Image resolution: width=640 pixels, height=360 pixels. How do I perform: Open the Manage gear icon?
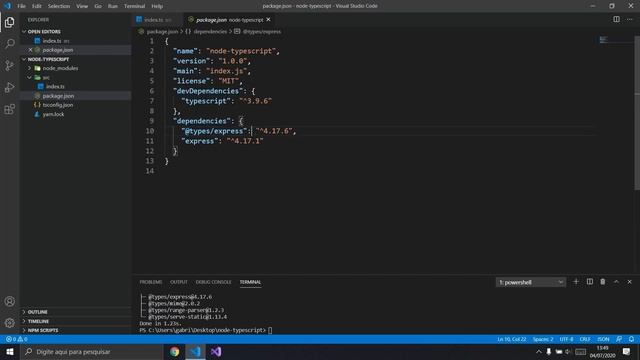tap(10, 323)
